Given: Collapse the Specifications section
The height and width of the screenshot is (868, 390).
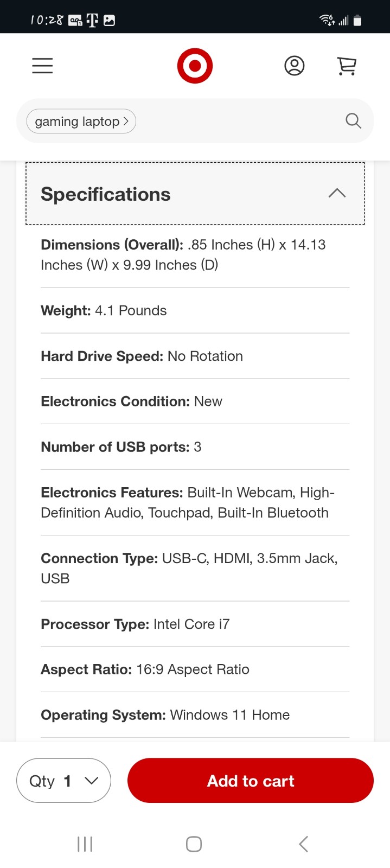Looking at the screenshot, I should click(195, 194).
